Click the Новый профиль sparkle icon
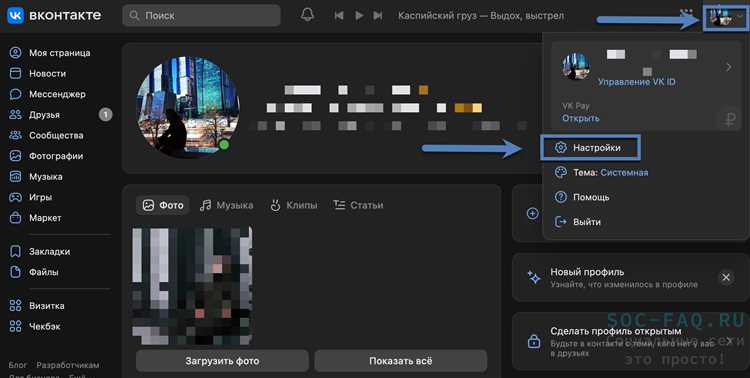The image size is (750, 378). pos(533,278)
